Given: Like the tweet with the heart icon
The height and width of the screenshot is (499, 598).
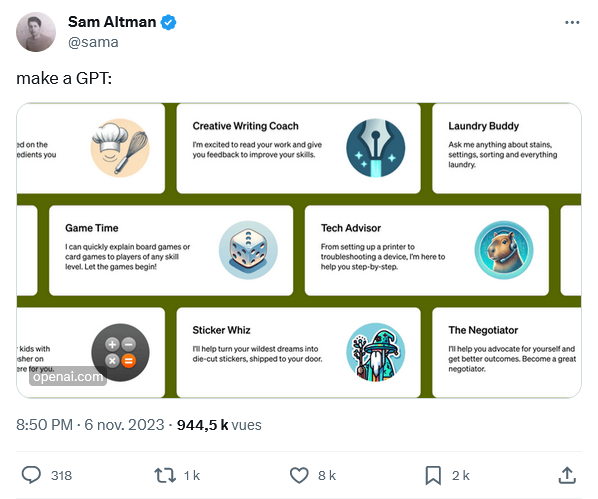Looking at the screenshot, I should point(299,475).
